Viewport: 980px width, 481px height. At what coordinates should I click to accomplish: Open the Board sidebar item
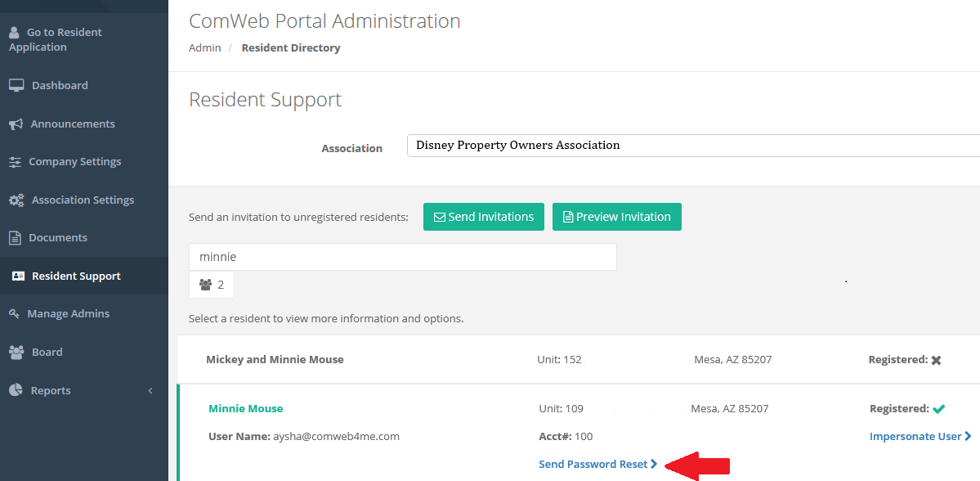coord(47,352)
